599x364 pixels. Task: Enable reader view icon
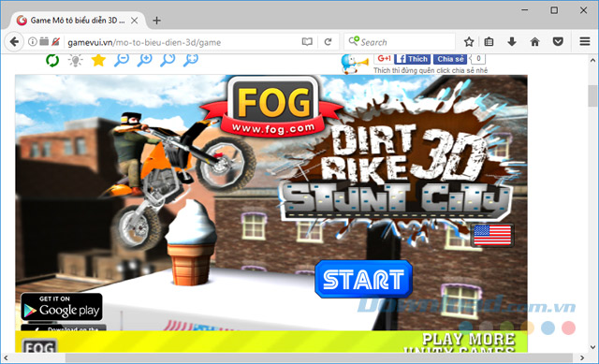point(307,41)
